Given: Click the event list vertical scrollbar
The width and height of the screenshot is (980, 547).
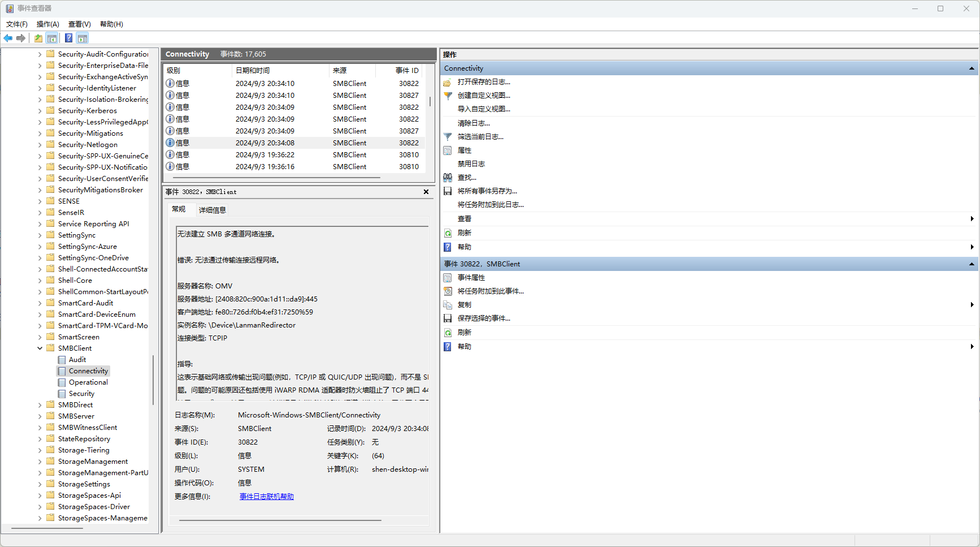Looking at the screenshot, I should pos(430,102).
